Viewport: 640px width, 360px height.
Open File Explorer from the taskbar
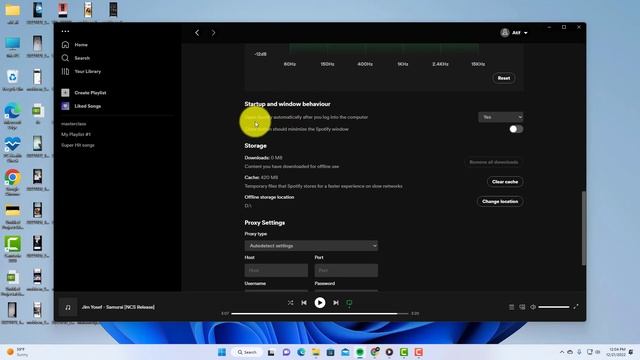[x=316, y=352]
